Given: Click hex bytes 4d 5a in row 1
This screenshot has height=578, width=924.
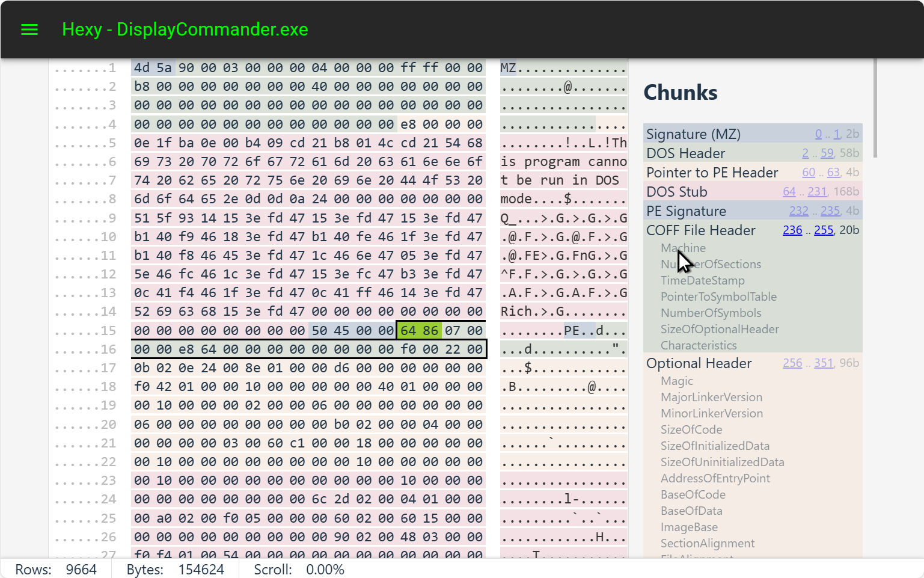Looking at the screenshot, I should [153, 67].
